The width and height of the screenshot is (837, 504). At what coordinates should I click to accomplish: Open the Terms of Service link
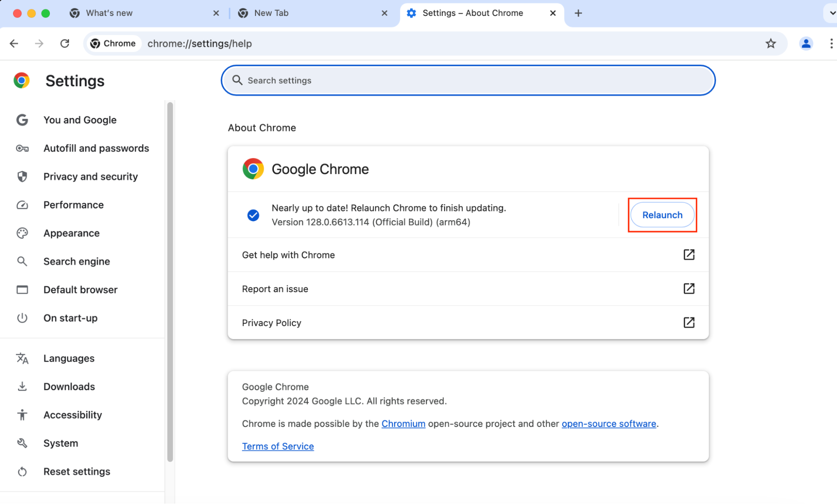(278, 446)
